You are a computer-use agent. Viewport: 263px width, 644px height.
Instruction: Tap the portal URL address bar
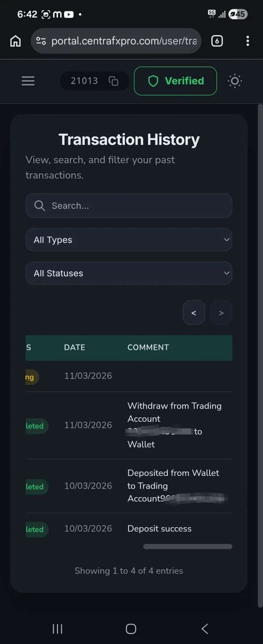124,41
